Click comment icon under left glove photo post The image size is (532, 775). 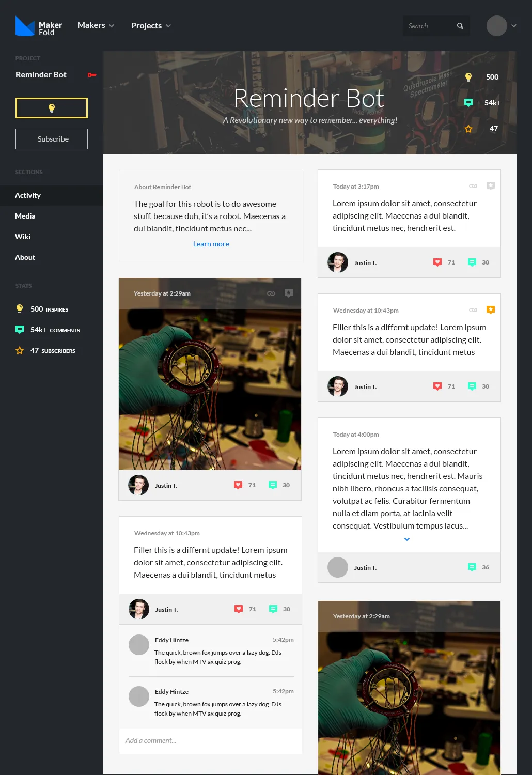[x=273, y=485]
